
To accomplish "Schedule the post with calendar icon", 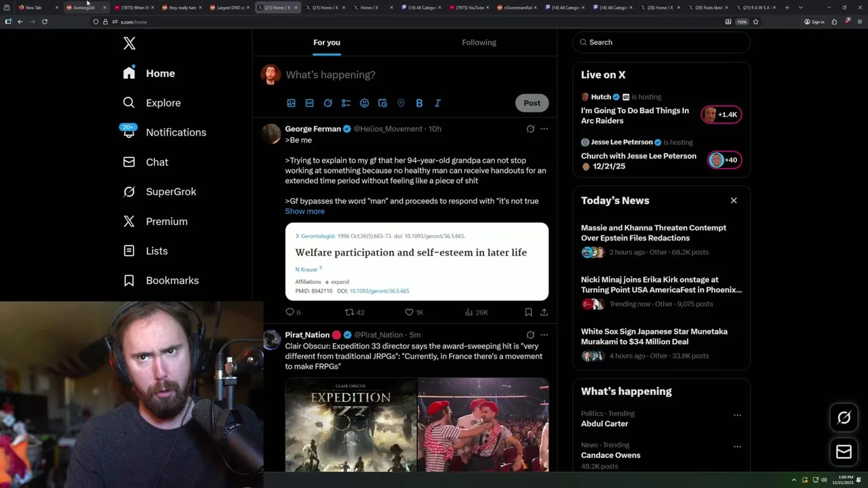I will pyautogui.click(x=382, y=103).
